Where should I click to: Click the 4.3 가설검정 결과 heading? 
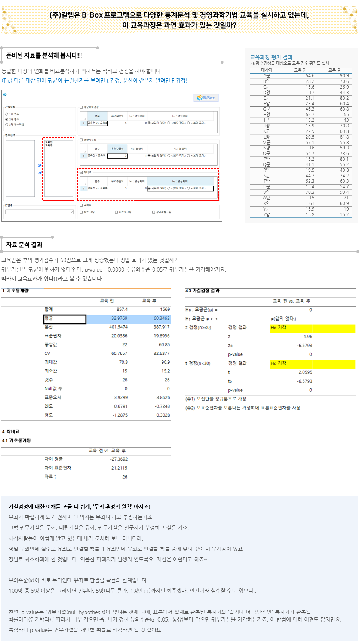202,291
